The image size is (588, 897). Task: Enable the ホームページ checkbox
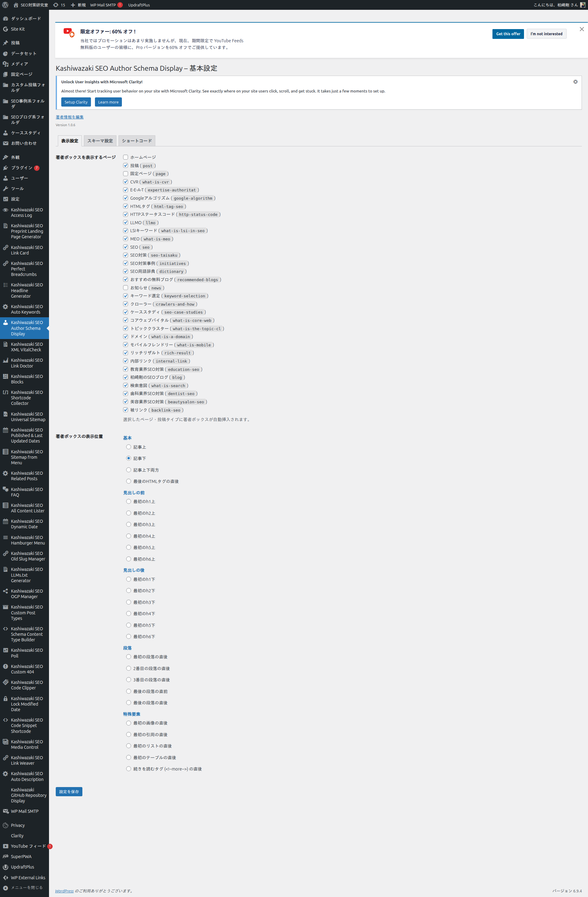[126, 157]
